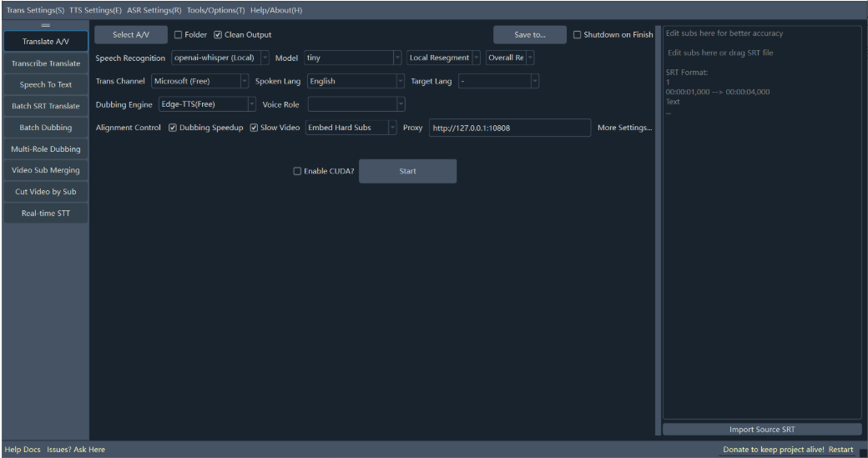Open the Translate A/V sidebar tab
This screenshot has width=868, height=458.
(x=45, y=41)
